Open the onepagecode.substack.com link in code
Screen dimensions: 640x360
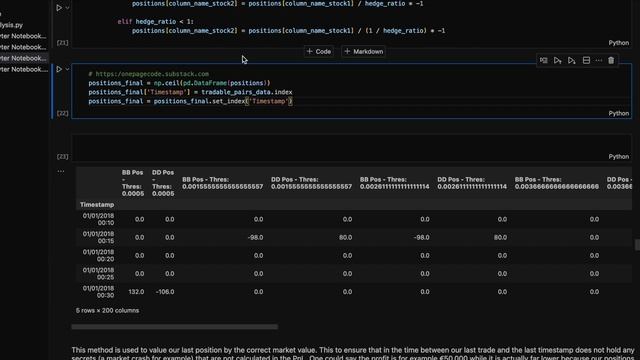(x=152, y=74)
